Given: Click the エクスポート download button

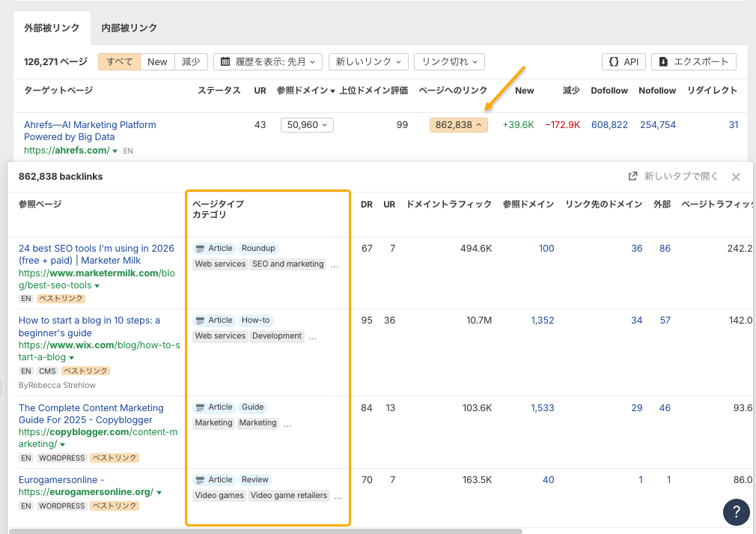Looking at the screenshot, I should coord(693,61).
